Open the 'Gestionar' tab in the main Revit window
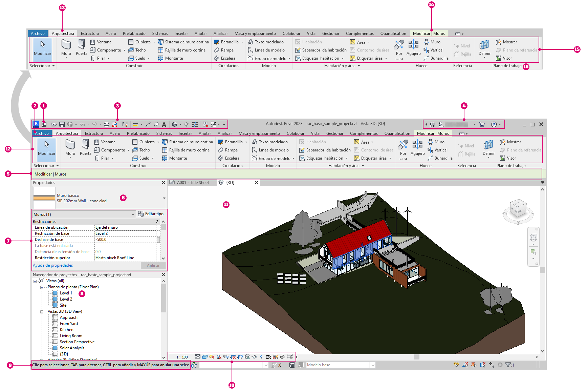The width and height of the screenshot is (588, 391). (x=335, y=133)
